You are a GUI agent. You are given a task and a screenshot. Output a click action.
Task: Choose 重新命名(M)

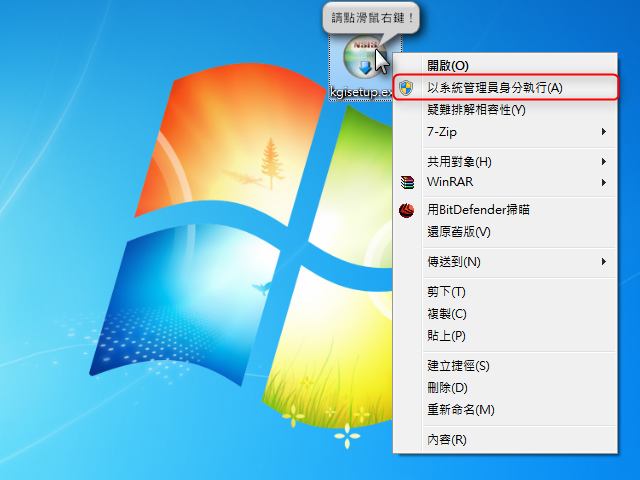tap(505, 410)
